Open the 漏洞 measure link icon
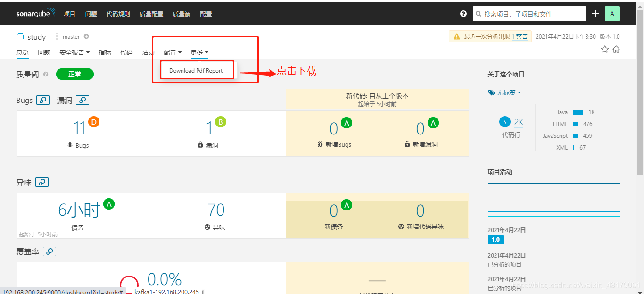Screen dimensions: 644x294 (83, 100)
